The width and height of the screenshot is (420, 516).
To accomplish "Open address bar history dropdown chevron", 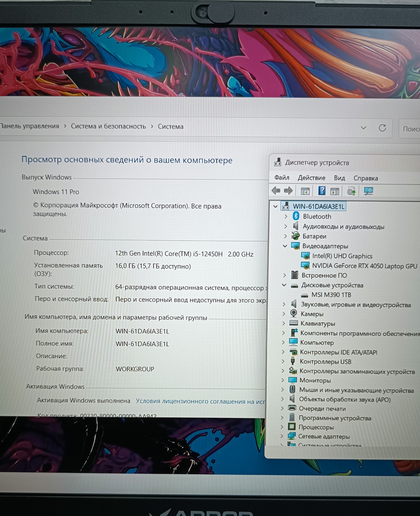I will point(363,128).
